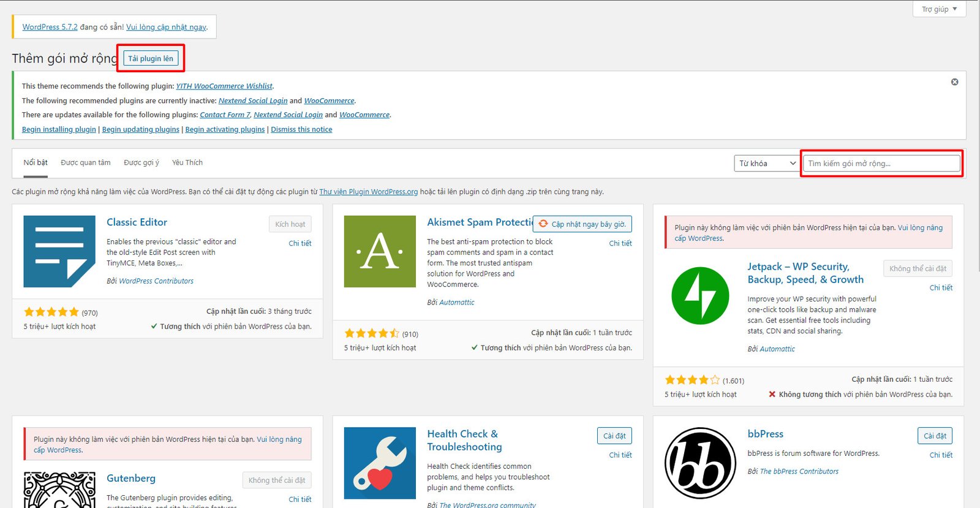Screen dimensions: 980x508
Task: Click Kích hoạt for Classic Editor
Action: (x=290, y=224)
